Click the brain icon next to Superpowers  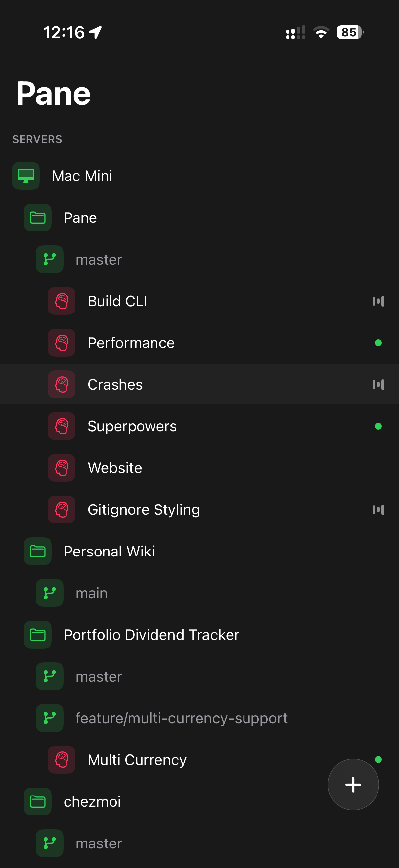point(61,426)
